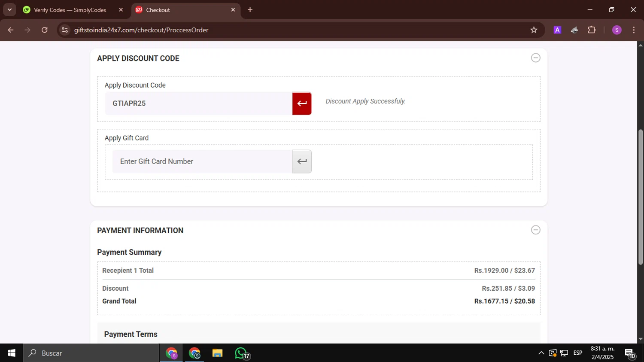Reload the checkout page

[45, 30]
